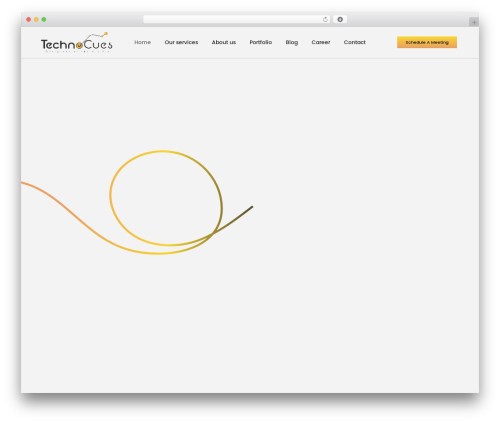This screenshot has height=423, width=500.
Task: View the Portfolio page
Action: pos(261,42)
